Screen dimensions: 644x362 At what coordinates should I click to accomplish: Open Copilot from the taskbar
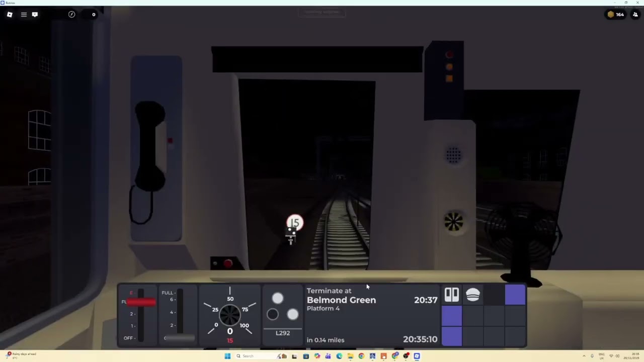(x=317, y=356)
